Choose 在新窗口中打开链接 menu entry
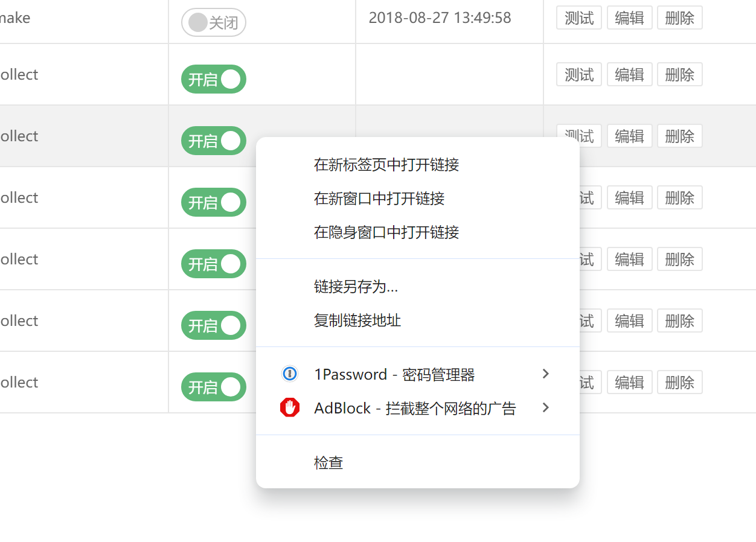Screen dimensions: 756x542 pyautogui.click(x=379, y=199)
